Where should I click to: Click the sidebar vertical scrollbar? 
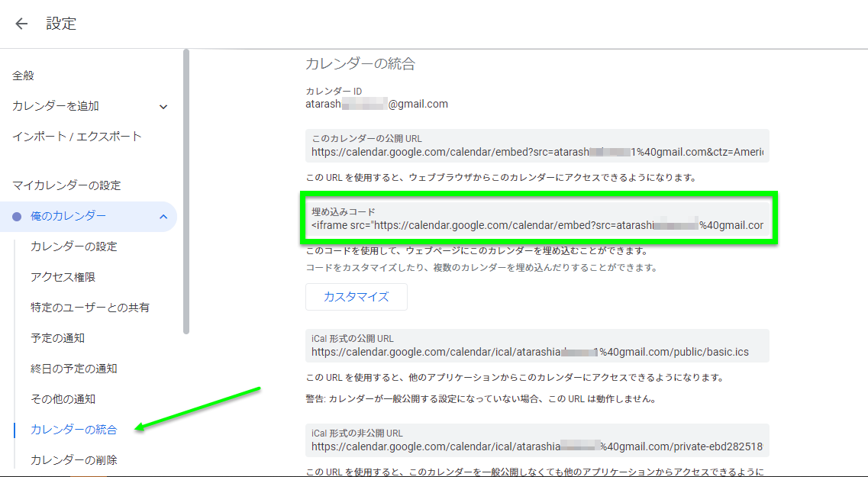click(x=186, y=192)
